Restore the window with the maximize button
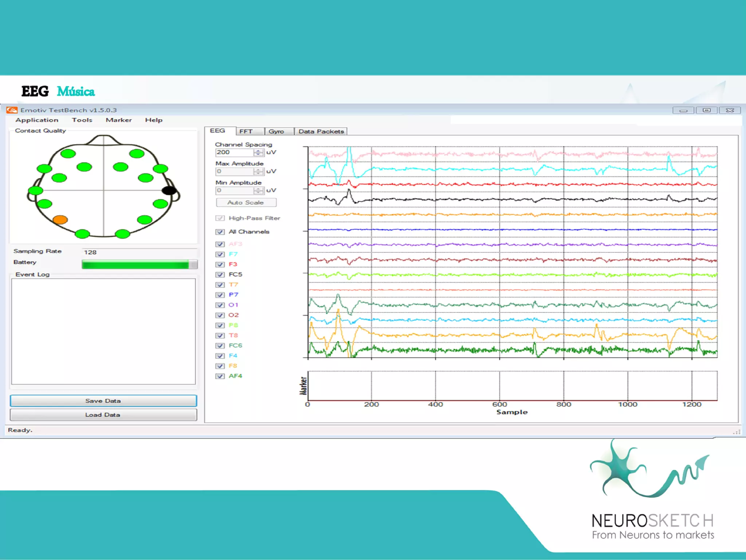Screen dimensions: 746x560 706,110
